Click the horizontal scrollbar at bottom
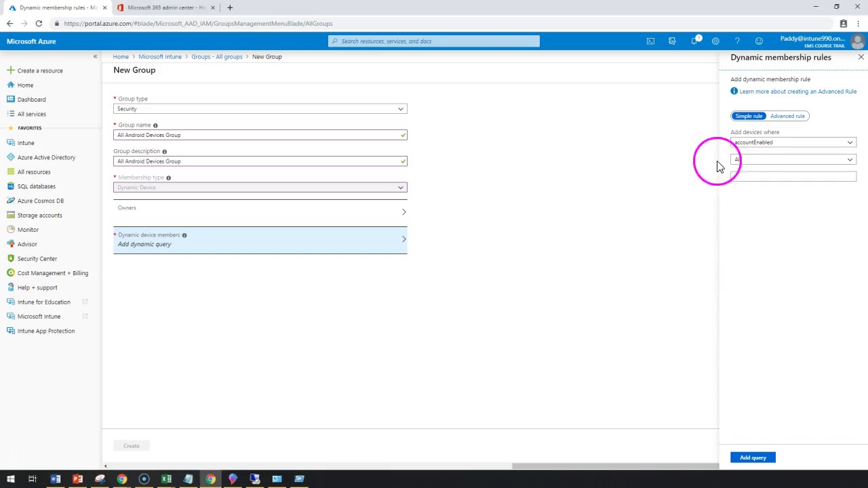The width and height of the screenshot is (868, 488). pyautogui.click(x=615, y=466)
